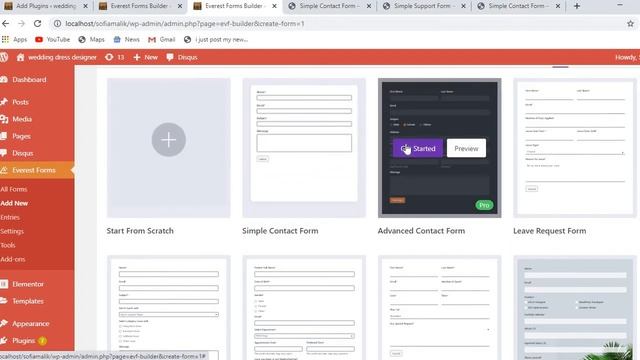Click the Pro badge on Advanced Contact Form

click(x=484, y=205)
